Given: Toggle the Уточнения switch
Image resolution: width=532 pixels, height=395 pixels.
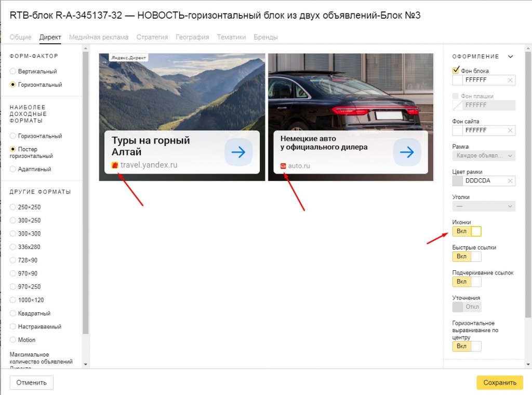Looking at the screenshot, I should pyautogui.click(x=467, y=307).
